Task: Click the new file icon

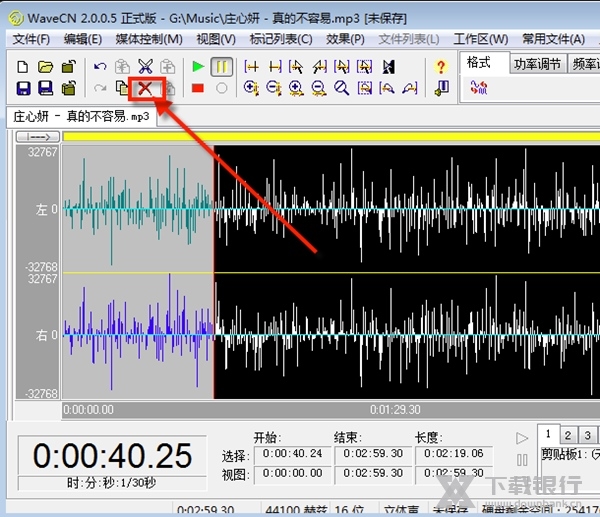Action: [x=24, y=66]
